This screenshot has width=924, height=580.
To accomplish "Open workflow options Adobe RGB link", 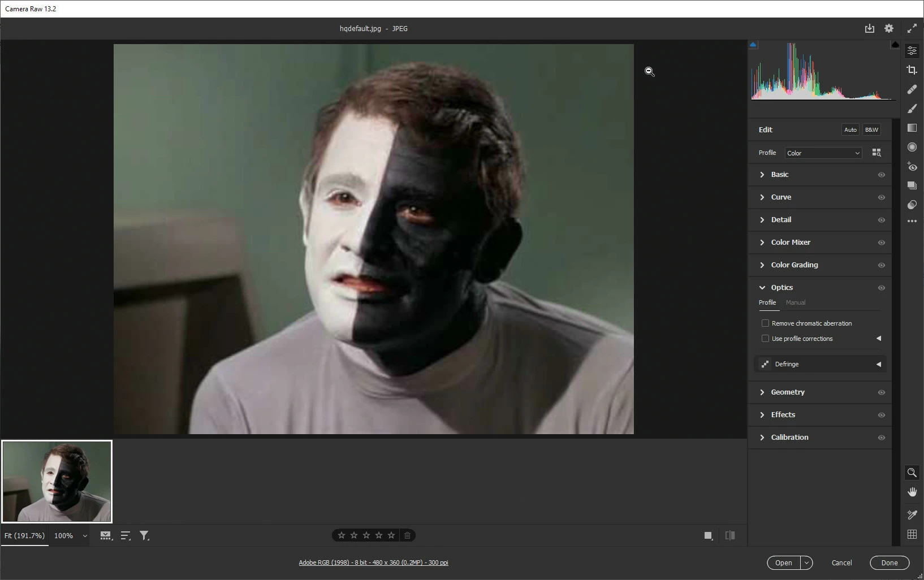I will [373, 562].
